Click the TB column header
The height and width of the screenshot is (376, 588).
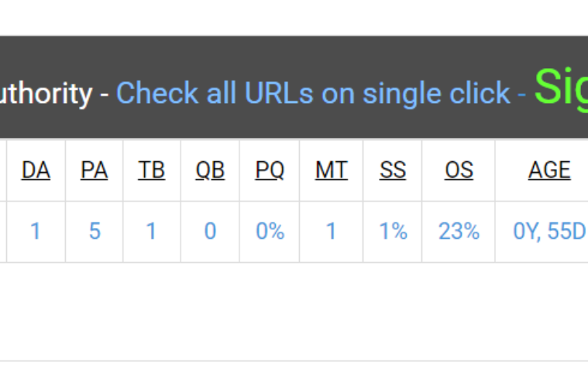[152, 171]
